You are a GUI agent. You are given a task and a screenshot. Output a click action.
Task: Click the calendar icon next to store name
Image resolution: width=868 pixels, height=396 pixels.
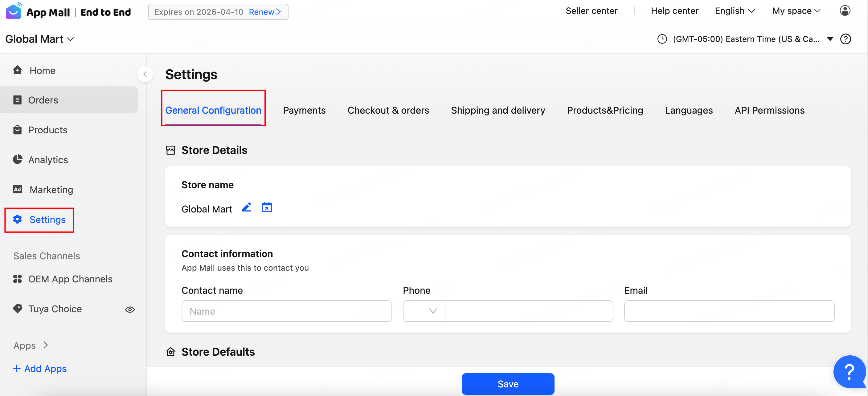(x=267, y=208)
